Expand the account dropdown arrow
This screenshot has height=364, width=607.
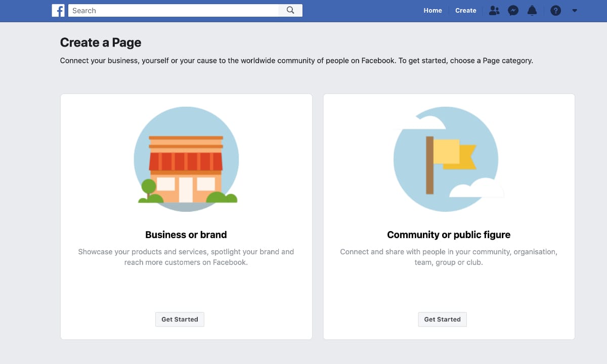[x=575, y=11]
